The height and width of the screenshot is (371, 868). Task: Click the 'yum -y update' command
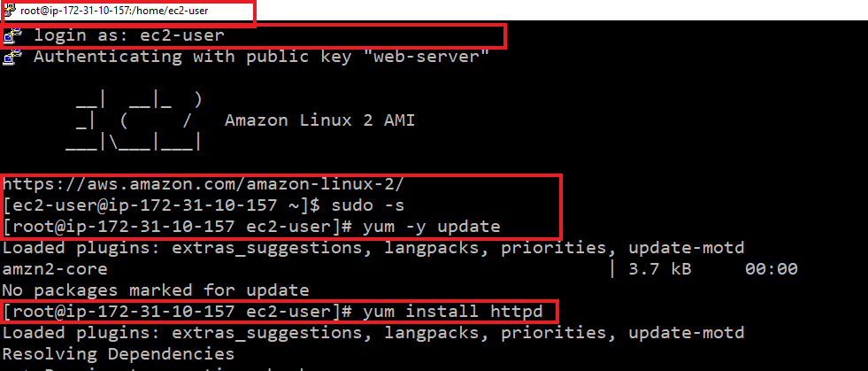pos(432,227)
